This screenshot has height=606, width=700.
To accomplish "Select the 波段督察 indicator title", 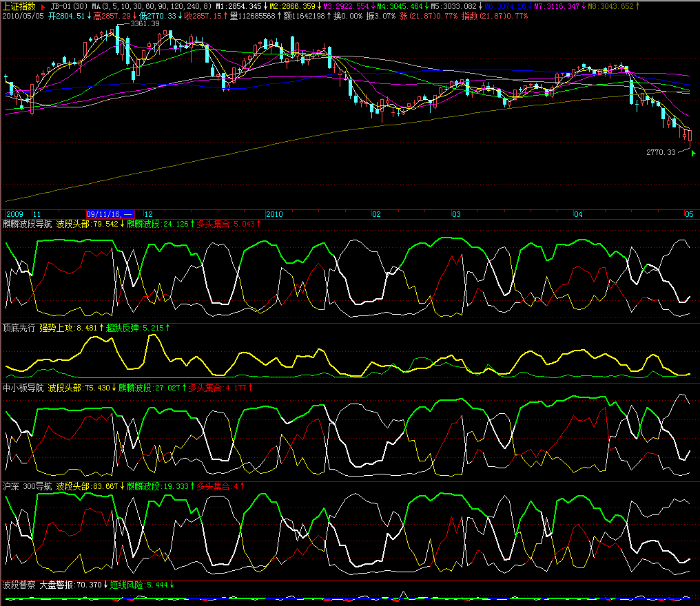I will [19, 585].
